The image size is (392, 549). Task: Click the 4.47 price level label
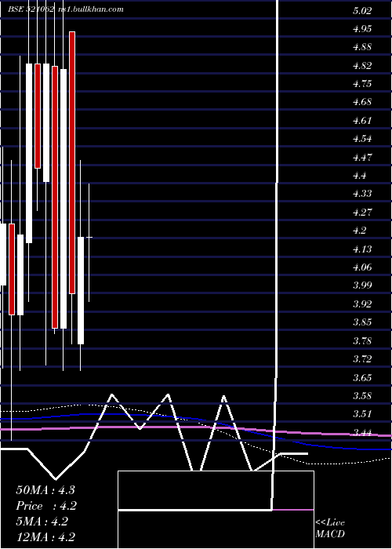tap(362, 157)
